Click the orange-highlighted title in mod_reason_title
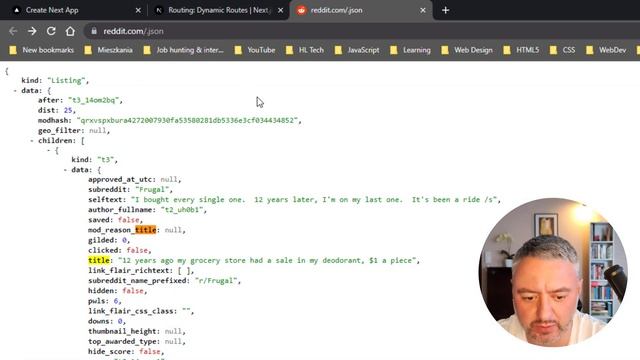640x360 pixels. [x=146, y=230]
